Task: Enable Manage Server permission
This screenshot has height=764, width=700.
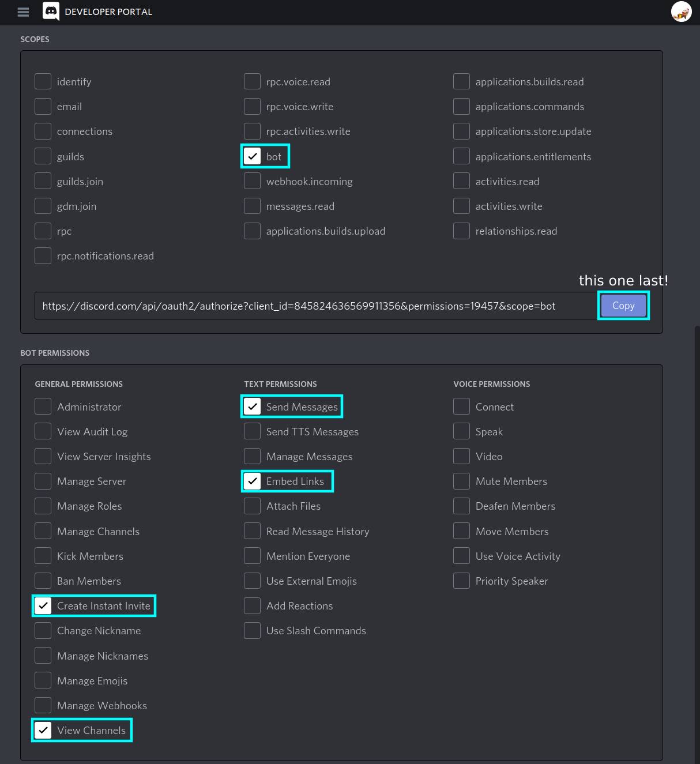Action: point(43,481)
